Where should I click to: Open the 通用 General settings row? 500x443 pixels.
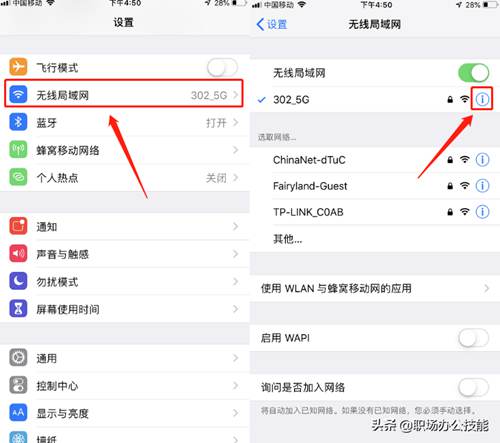tap(125, 358)
